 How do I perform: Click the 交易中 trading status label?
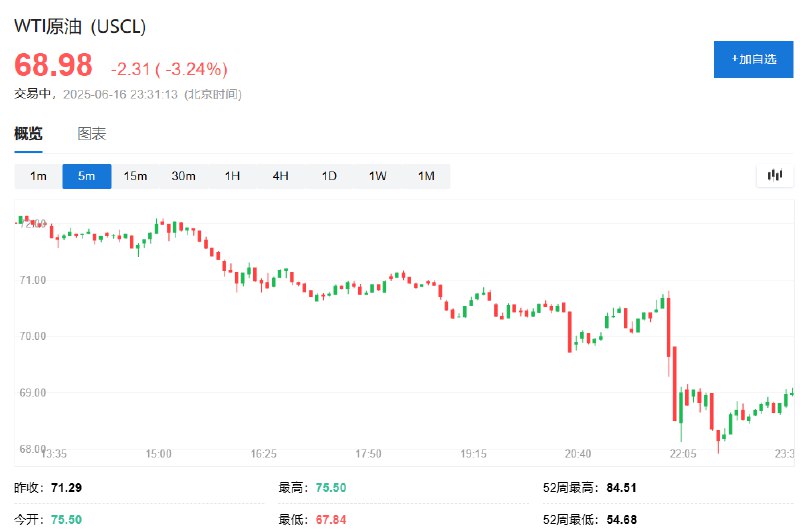tap(33, 94)
